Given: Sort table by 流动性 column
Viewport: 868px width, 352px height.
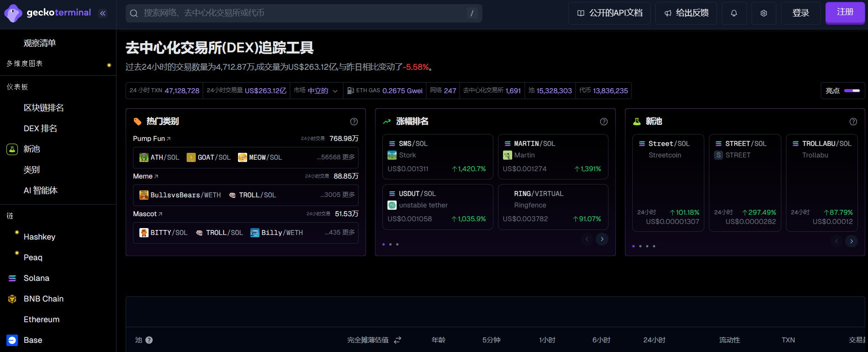Looking at the screenshot, I should point(730,340).
